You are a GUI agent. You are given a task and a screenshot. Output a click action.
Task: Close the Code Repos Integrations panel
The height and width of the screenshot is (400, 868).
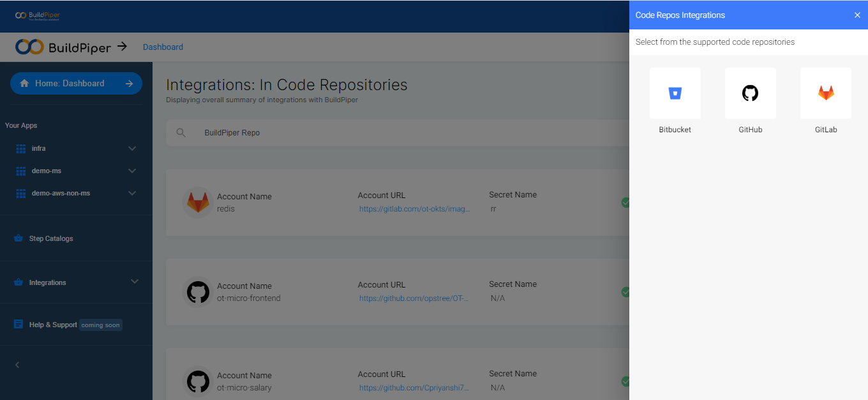(x=857, y=15)
